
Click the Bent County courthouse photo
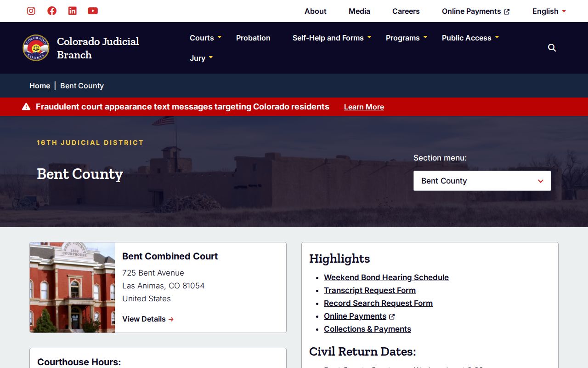72,287
